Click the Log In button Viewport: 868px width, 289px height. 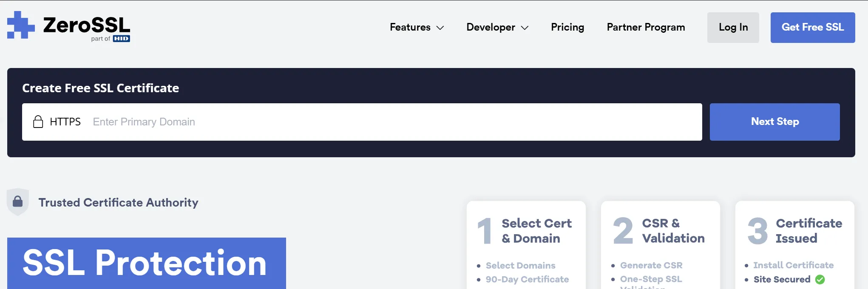point(733,27)
